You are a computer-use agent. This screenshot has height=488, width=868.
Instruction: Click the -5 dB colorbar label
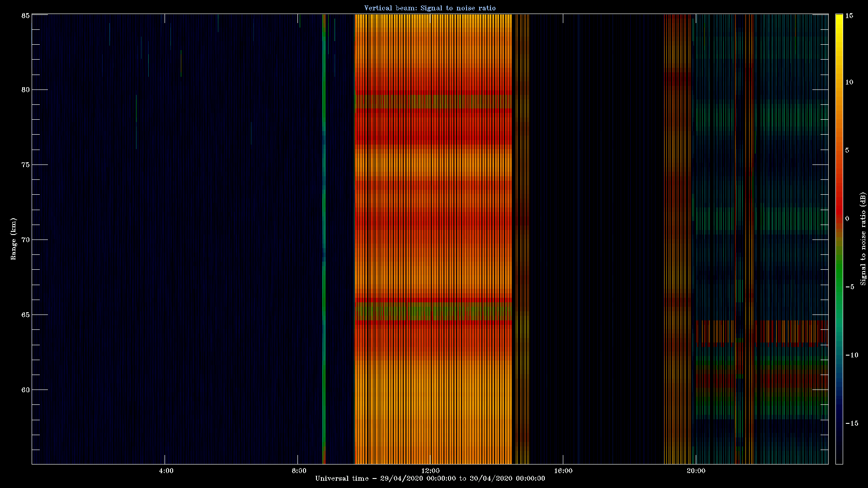pos(849,287)
